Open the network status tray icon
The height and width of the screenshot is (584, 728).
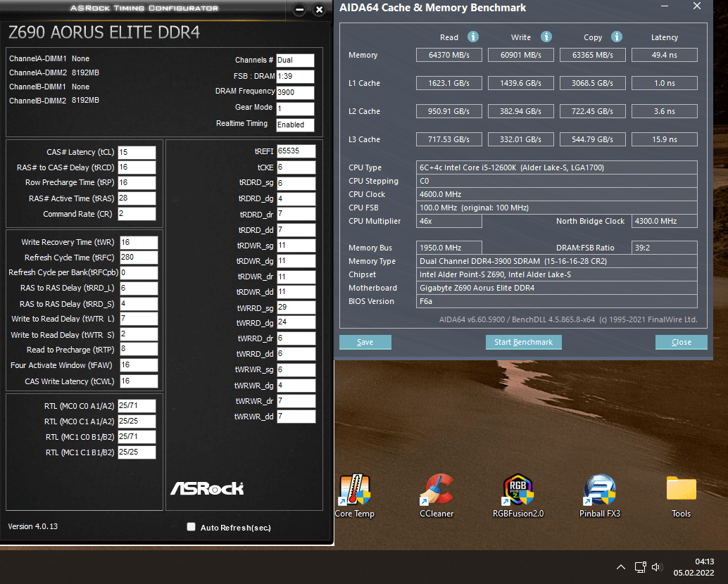[640, 567]
